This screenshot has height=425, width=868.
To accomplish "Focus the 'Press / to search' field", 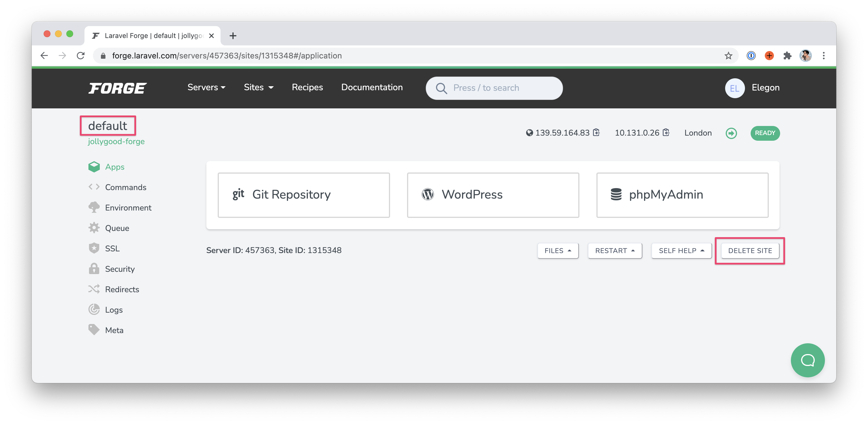I will (x=494, y=88).
